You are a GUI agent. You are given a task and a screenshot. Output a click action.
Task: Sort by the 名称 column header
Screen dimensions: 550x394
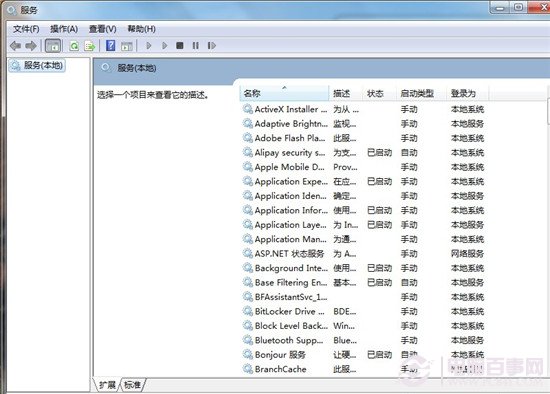[x=284, y=93]
